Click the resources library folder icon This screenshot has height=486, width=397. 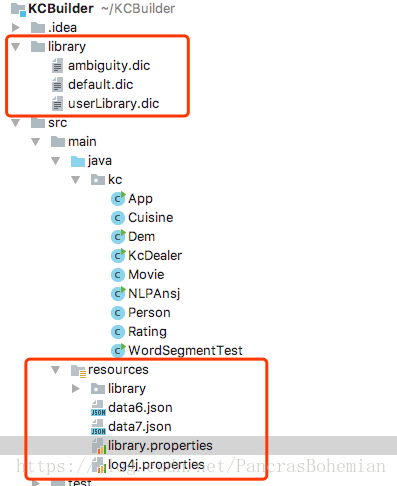98,389
